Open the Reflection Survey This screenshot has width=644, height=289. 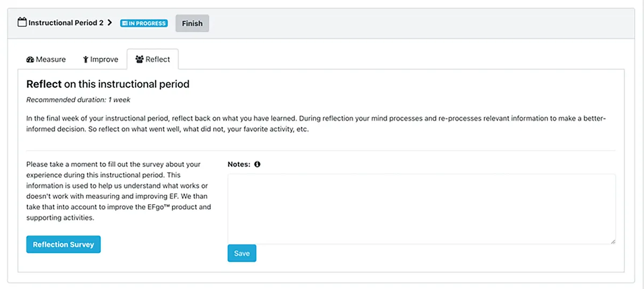point(63,244)
